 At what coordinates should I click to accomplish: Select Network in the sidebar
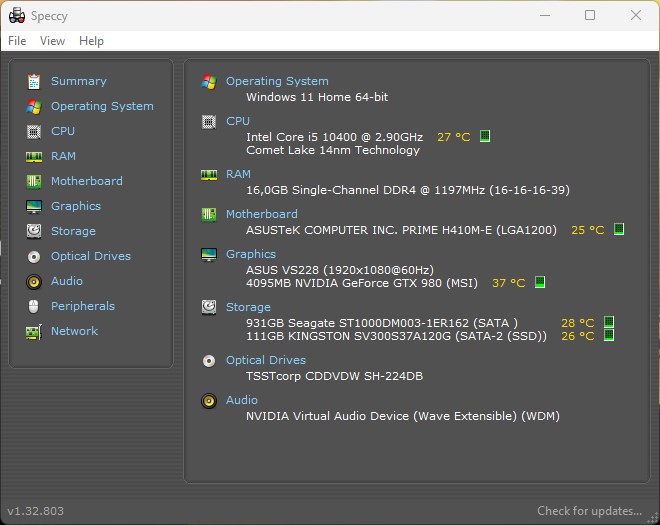point(75,331)
